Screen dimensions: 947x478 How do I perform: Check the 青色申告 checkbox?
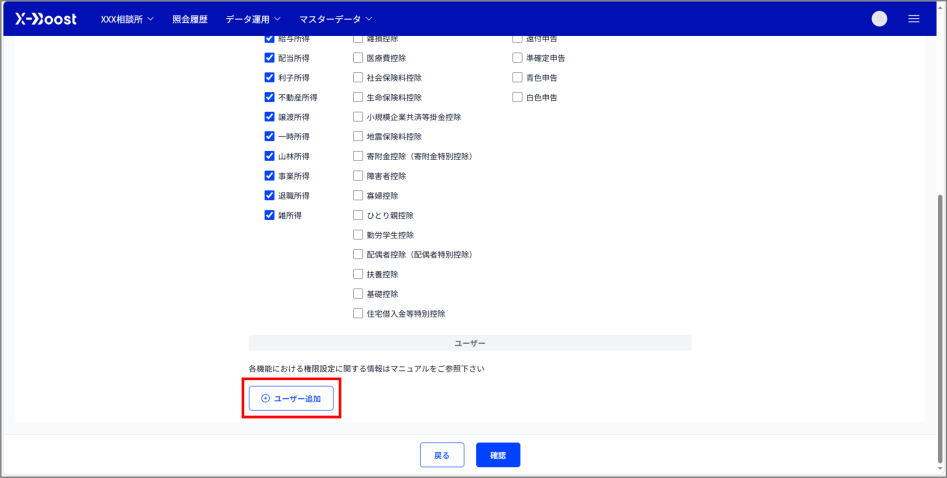(518, 77)
